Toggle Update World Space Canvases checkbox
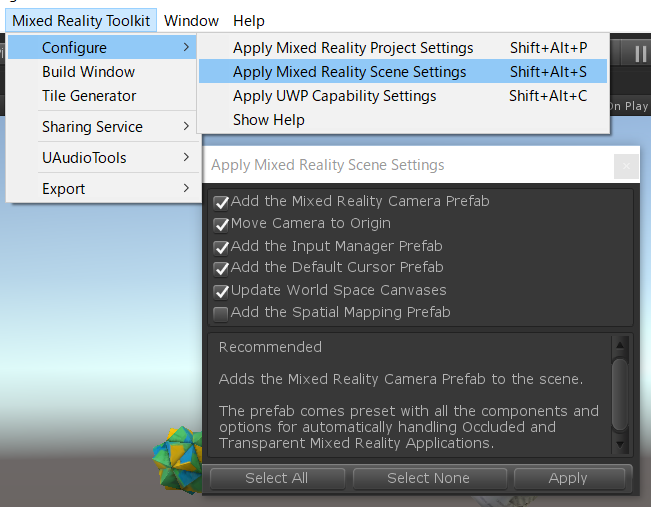The width and height of the screenshot is (651, 507). [x=220, y=292]
